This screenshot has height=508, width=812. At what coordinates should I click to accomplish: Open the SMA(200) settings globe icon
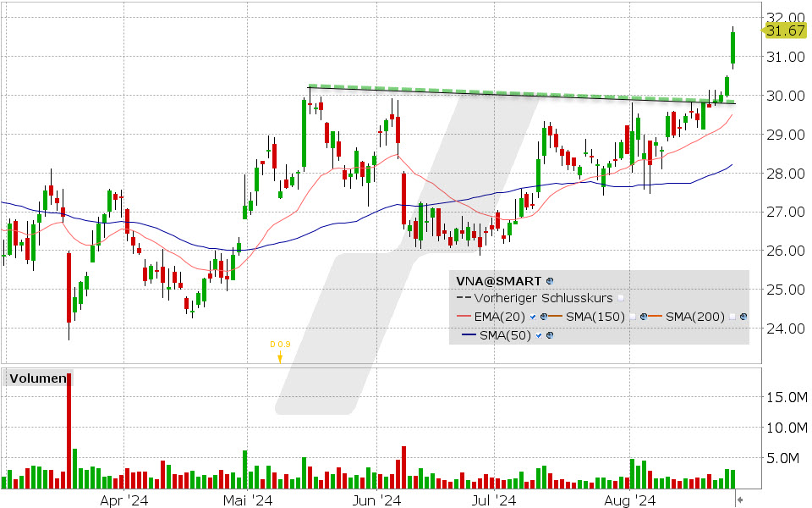743,317
